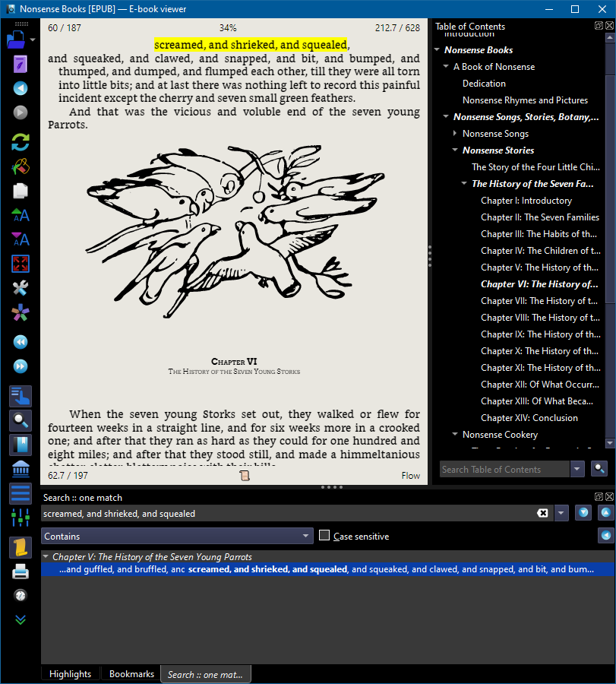Toggle the three blue bars toolbar icon
The image size is (616, 684).
[20, 494]
